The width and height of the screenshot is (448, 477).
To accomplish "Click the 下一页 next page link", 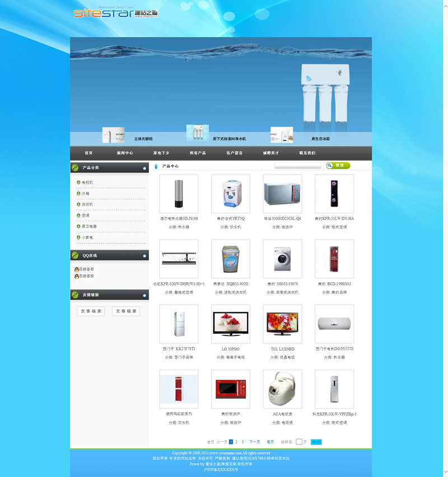I will click(254, 442).
